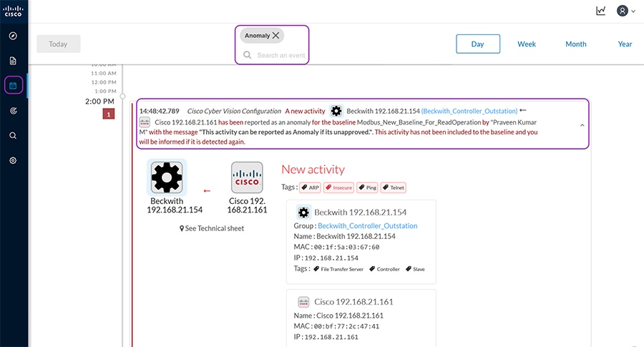Image resolution: width=644 pixels, height=347 pixels.
Task: Click the Insecure tag
Action: coord(339,187)
